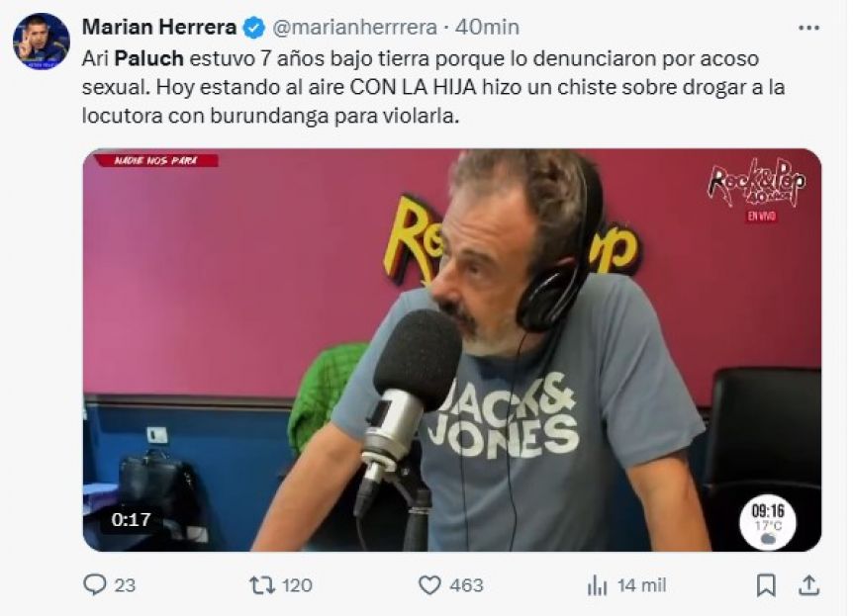Open the @marianherrrera handle link
The width and height of the screenshot is (853, 616).
(354, 27)
